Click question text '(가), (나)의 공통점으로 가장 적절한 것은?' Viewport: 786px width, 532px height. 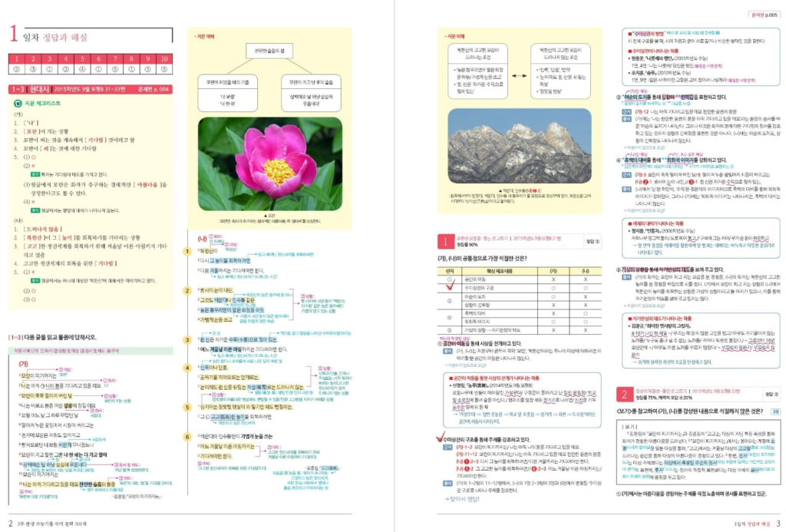tap(482, 259)
